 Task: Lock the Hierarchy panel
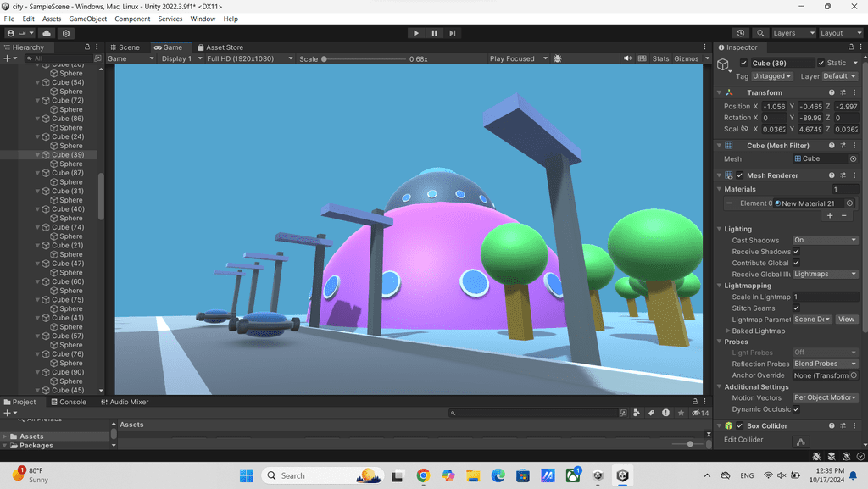tap(87, 47)
